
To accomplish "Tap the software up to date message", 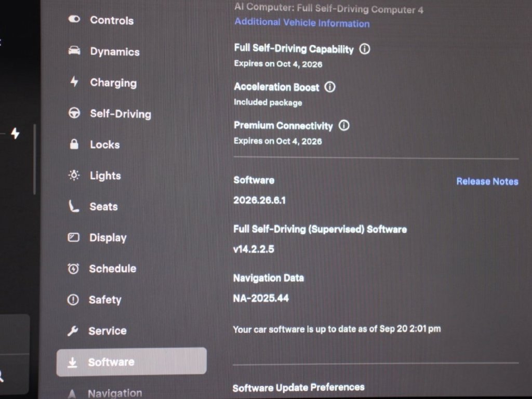I will click(x=337, y=329).
